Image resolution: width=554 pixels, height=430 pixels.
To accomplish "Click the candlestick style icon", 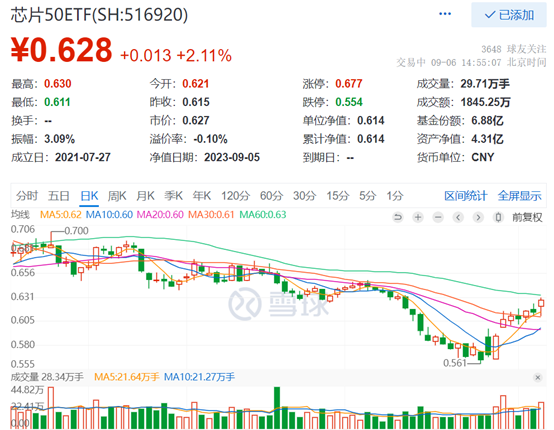I will click(x=498, y=217).
